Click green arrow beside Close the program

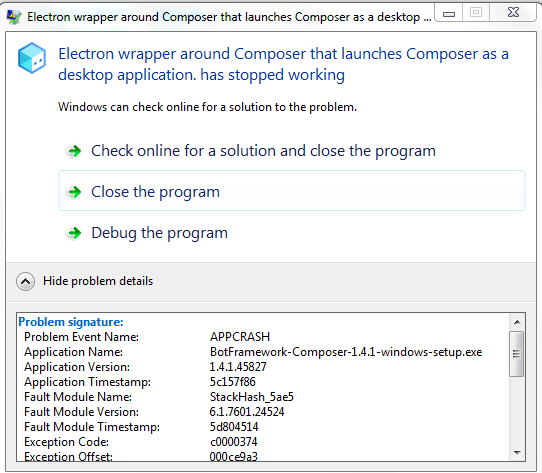click(75, 192)
